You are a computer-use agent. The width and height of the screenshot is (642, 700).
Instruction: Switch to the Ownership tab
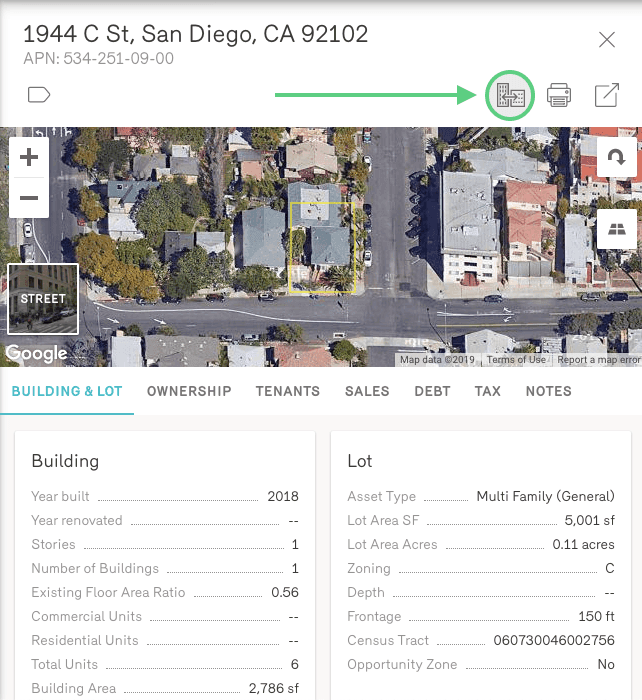pyautogui.click(x=189, y=391)
